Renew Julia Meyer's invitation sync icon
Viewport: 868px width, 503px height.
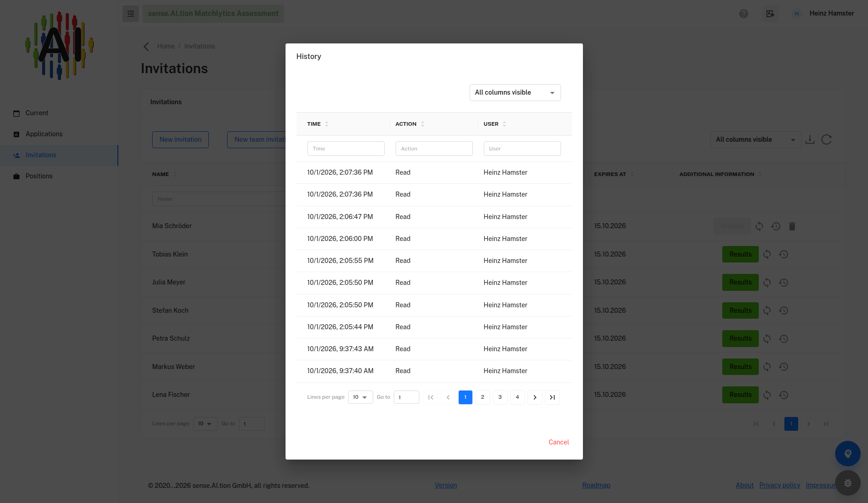pyautogui.click(x=767, y=283)
